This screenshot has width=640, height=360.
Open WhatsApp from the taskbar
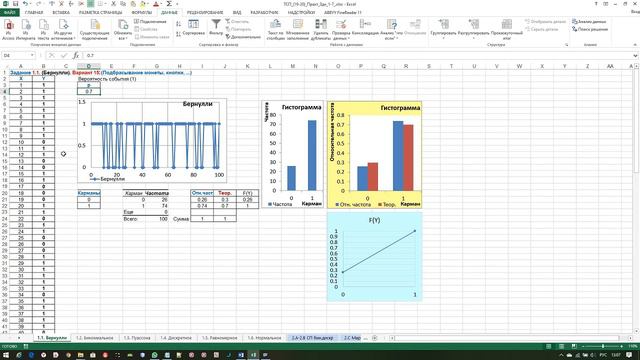154,355
